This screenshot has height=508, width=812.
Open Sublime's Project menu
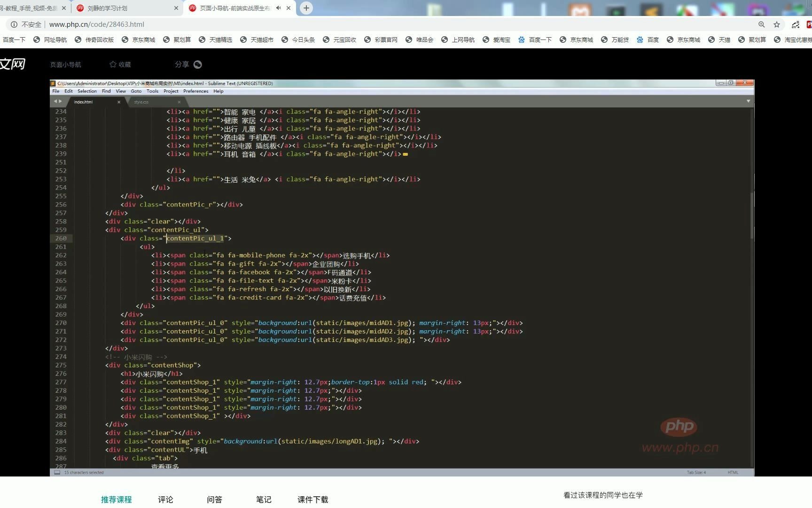click(171, 91)
